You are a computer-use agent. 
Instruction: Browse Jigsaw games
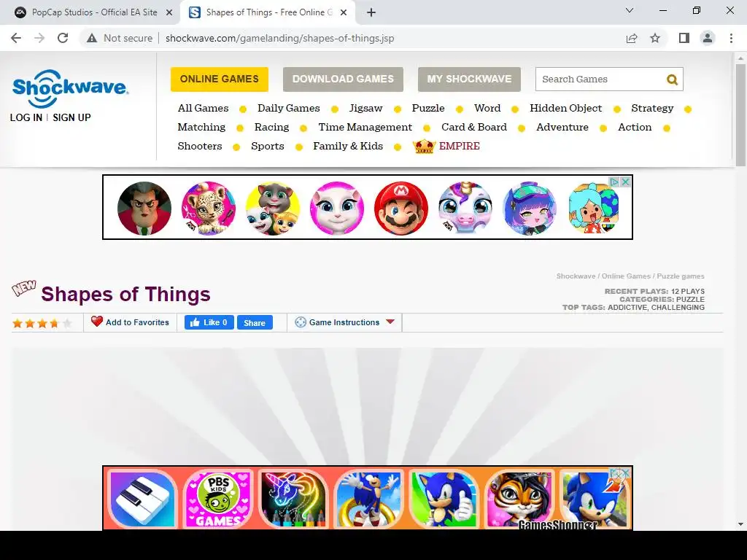(x=366, y=108)
